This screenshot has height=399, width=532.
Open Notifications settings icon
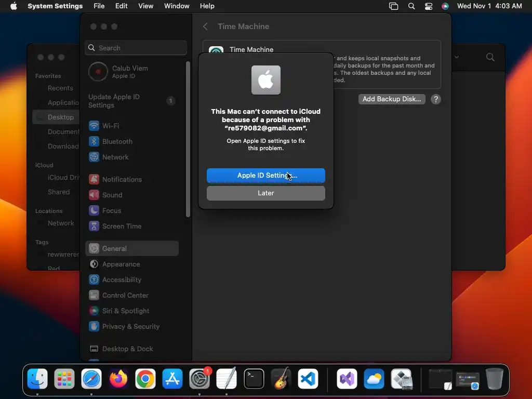coord(94,179)
